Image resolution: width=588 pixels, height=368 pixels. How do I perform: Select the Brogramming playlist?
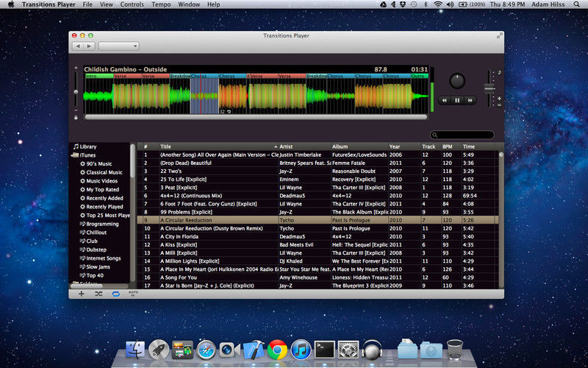click(x=99, y=224)
